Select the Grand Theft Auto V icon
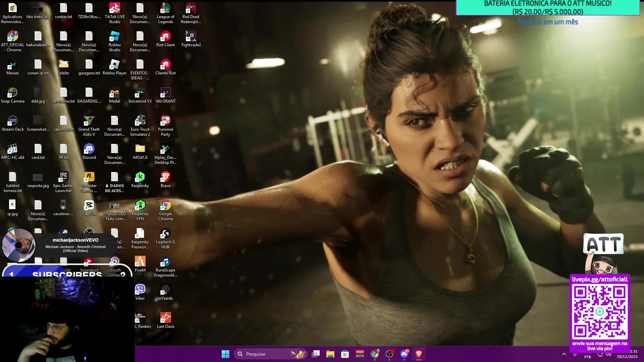 [89, 126]
